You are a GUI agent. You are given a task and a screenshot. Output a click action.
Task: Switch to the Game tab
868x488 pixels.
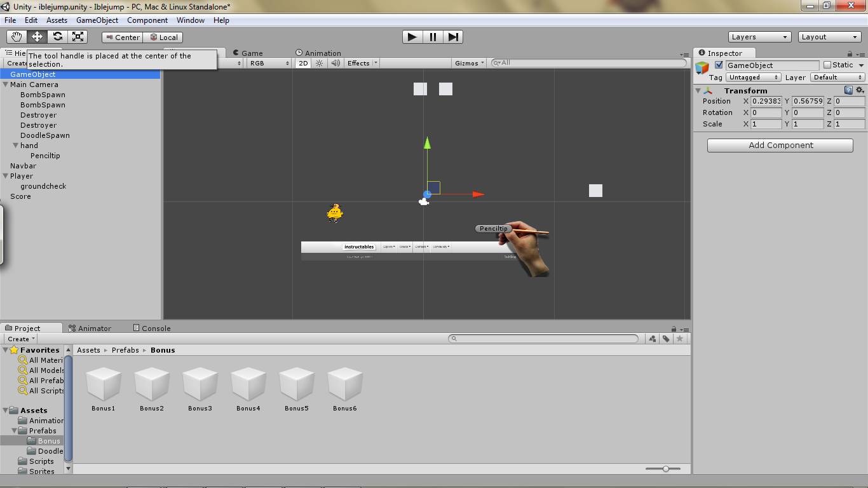click(247, 53)
